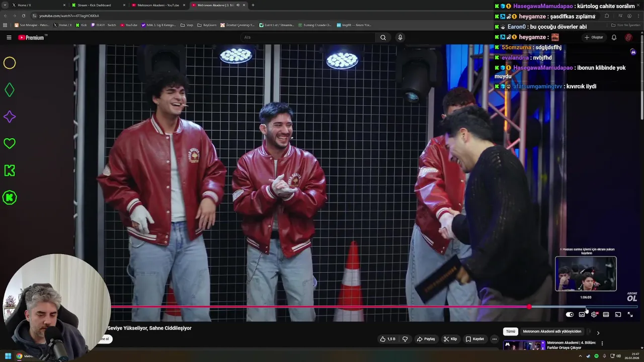Screen dimensions: 644x362
Task: Go forward with browser forward arrow
Action: point(15,16)
